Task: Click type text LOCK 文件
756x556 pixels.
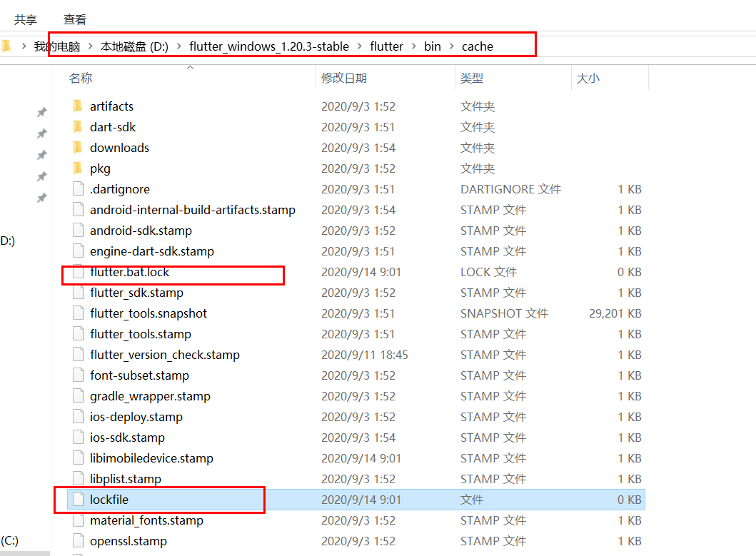Action: [488, 272]
